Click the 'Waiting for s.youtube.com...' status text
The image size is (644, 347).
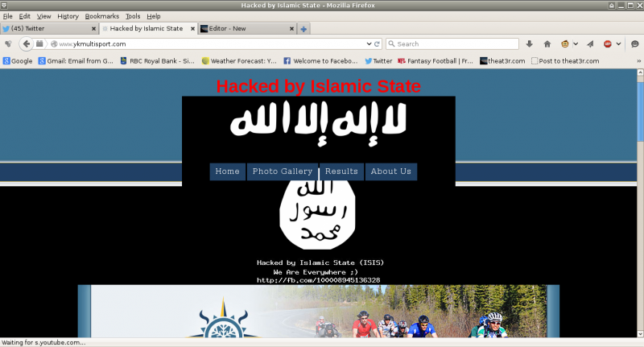pos(43,342)
